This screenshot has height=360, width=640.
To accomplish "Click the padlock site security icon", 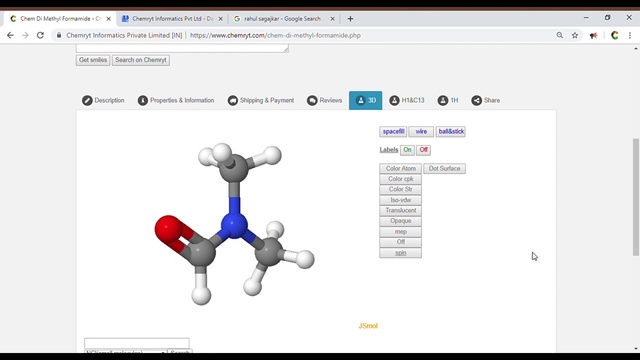I will tap(59, 36).
